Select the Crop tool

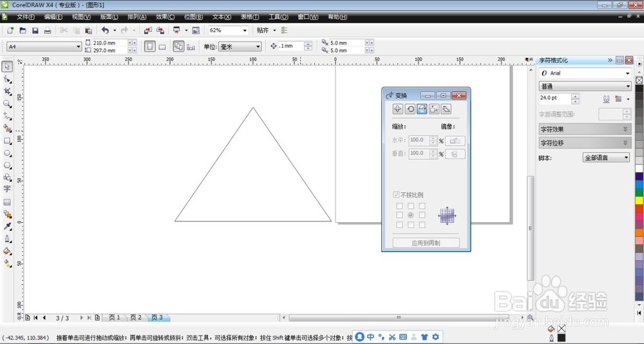[x=7, y=91]
